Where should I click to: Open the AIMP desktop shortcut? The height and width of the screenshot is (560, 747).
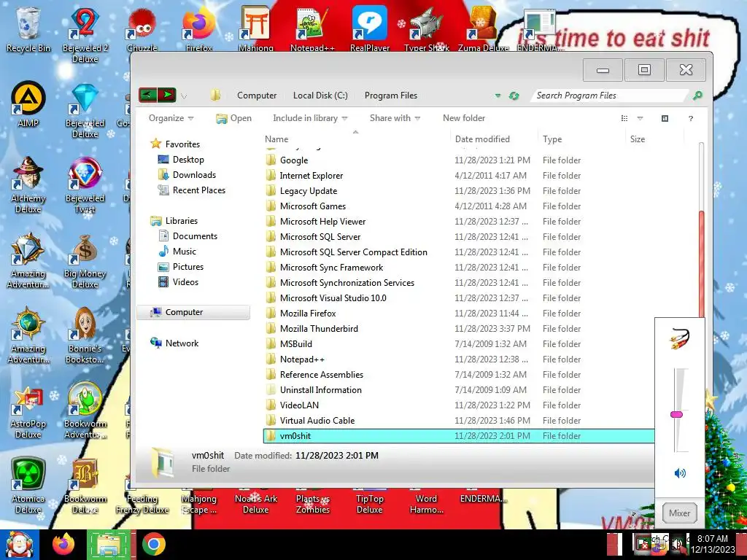[28, 105]
